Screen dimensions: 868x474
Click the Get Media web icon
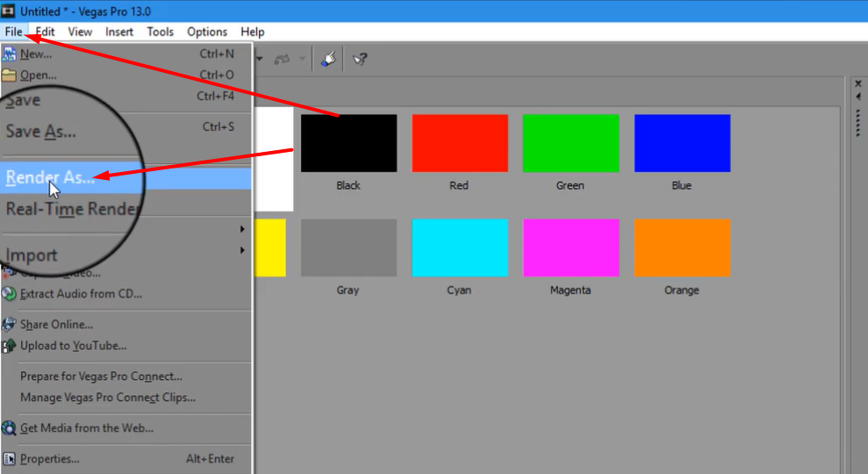9,428
